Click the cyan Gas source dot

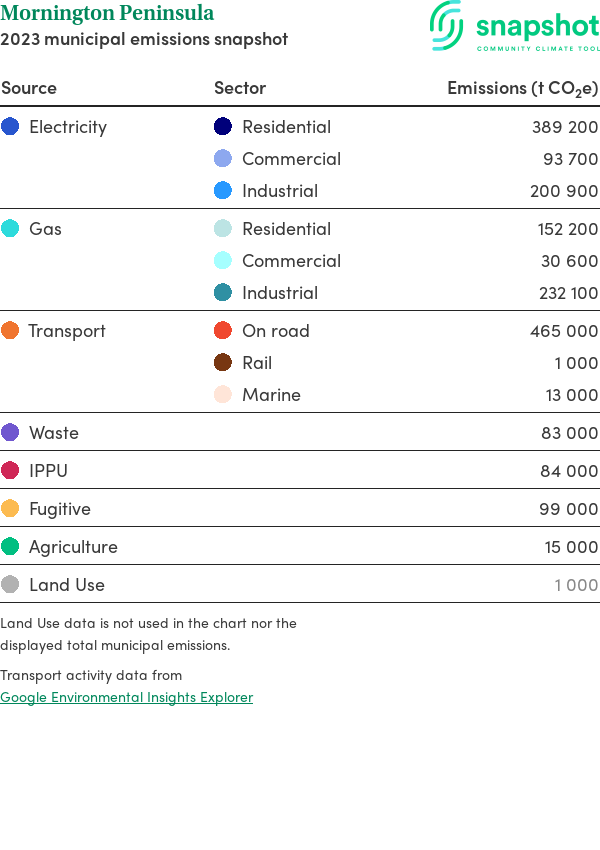(x=10, y=229)
